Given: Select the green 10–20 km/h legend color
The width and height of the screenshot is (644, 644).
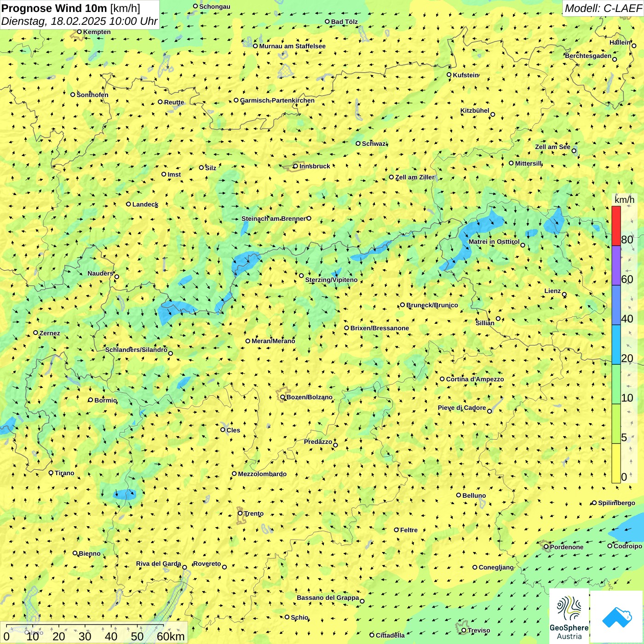Looking at the screenshot, I should 616,384.
